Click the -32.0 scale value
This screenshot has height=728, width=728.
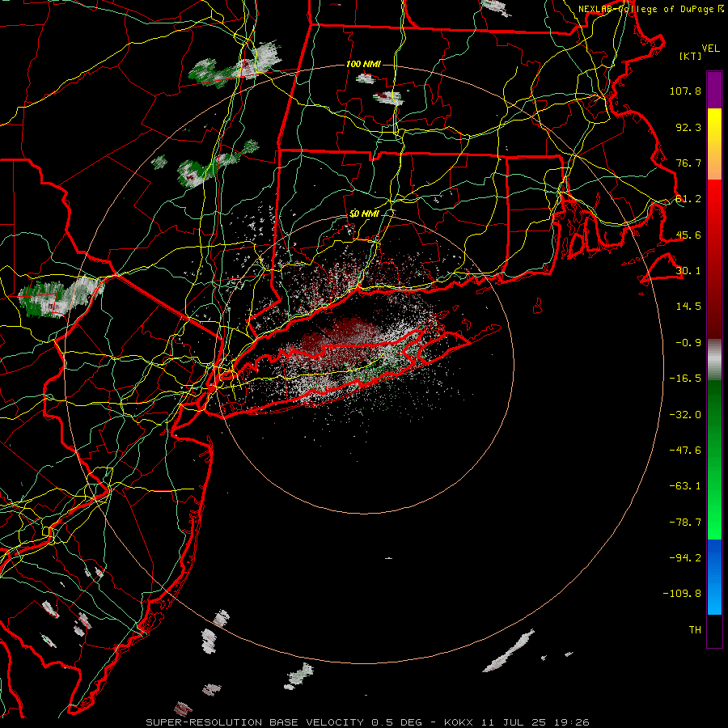coord(685,415)
